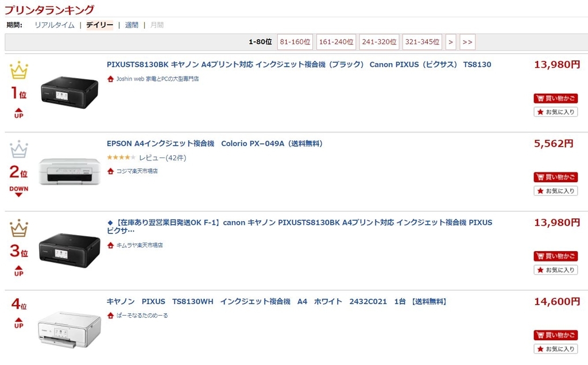Go to rankings 81-160位

(295, 42)
